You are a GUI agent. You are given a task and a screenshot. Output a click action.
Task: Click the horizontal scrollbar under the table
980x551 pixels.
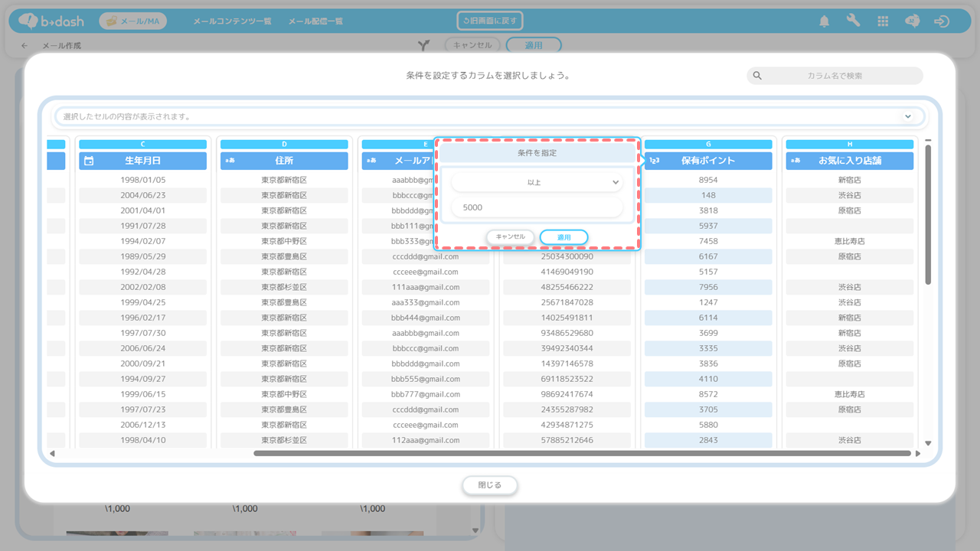(582, 454)
